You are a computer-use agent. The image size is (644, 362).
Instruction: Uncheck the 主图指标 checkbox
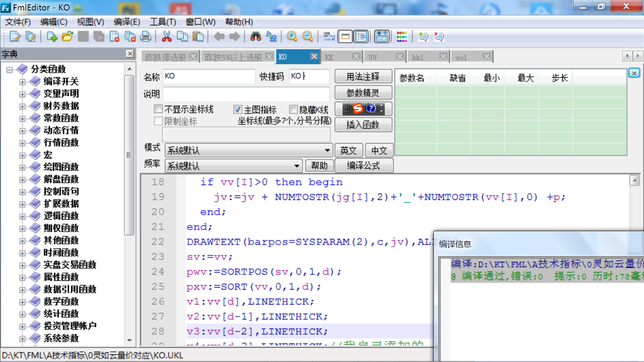click(238, 109)
